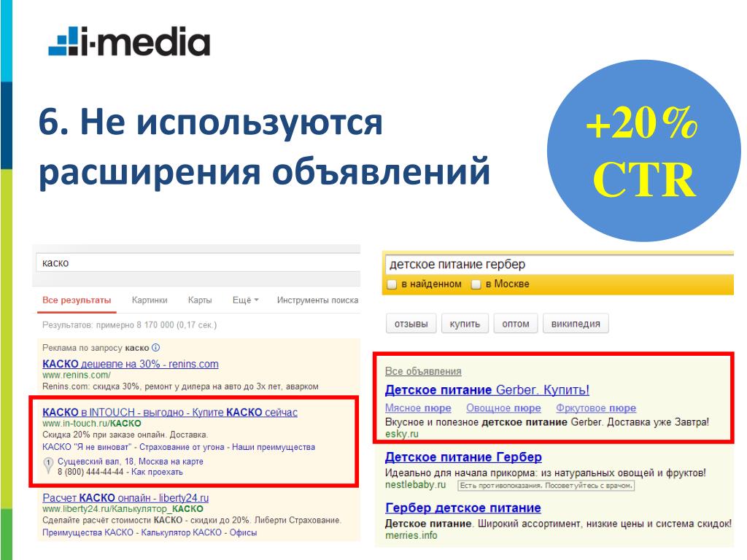Open 'КАСКО в INTOUCH - выгодно' ad link

(169, 413)
